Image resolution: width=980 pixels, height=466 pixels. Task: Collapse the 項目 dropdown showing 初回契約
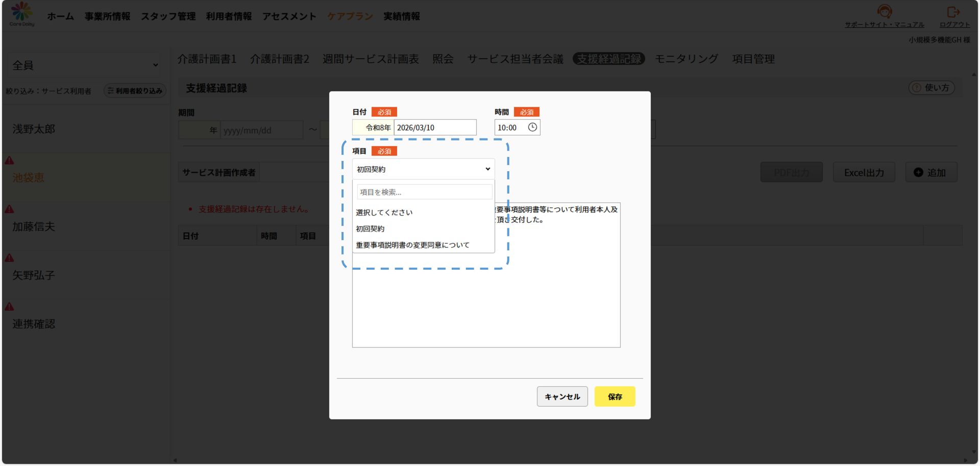pyautogui.click(x=423, y=169)
